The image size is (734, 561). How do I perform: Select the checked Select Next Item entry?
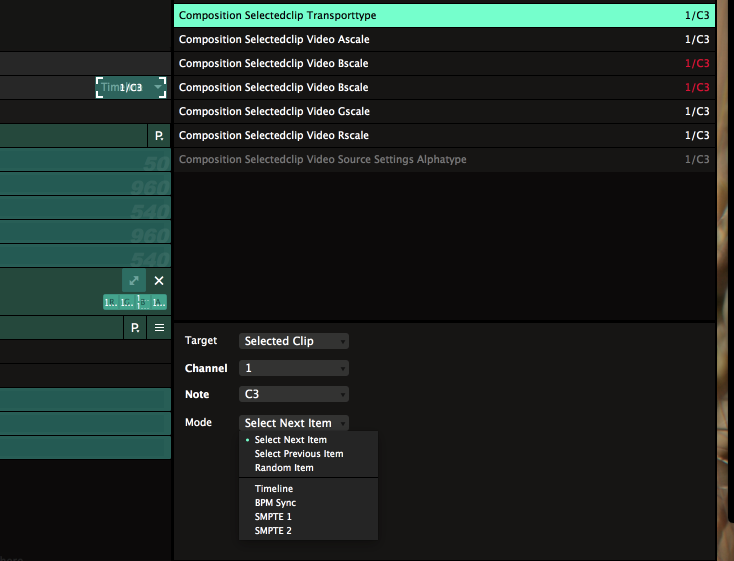pos(290,440)
